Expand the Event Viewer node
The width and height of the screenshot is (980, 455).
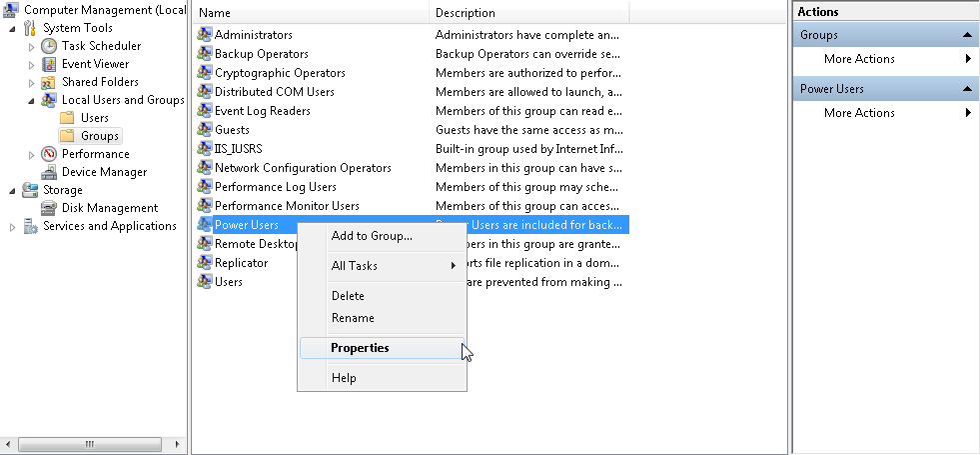pos(31,65)
